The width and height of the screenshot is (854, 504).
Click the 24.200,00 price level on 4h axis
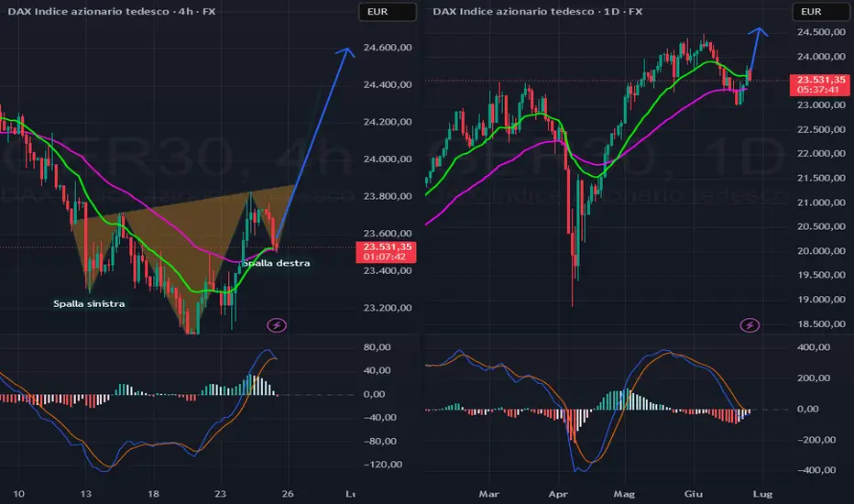pyautogui.click(x=388, y=122)
